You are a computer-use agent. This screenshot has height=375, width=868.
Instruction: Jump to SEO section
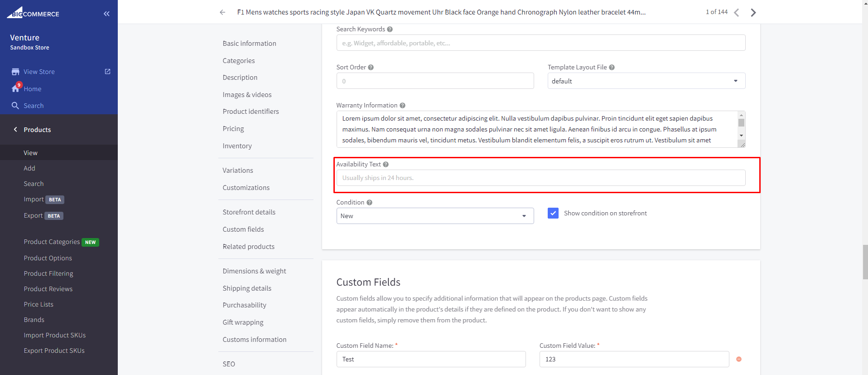[229, 364]
